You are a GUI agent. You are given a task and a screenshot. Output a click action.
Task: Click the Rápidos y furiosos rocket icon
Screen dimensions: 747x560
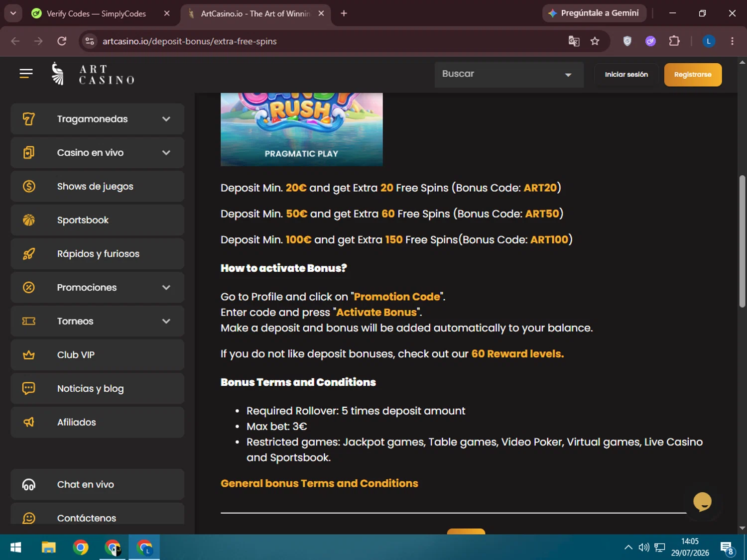point(29,254)
